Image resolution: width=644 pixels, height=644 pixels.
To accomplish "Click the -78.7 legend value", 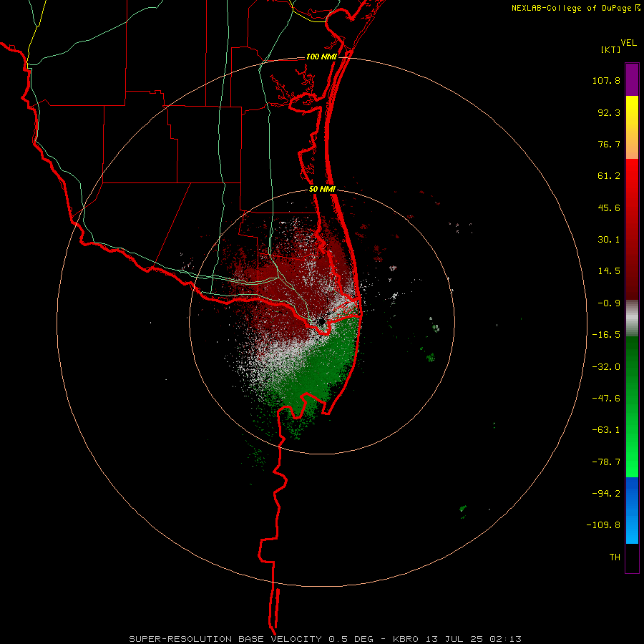I will coord(606,462).
